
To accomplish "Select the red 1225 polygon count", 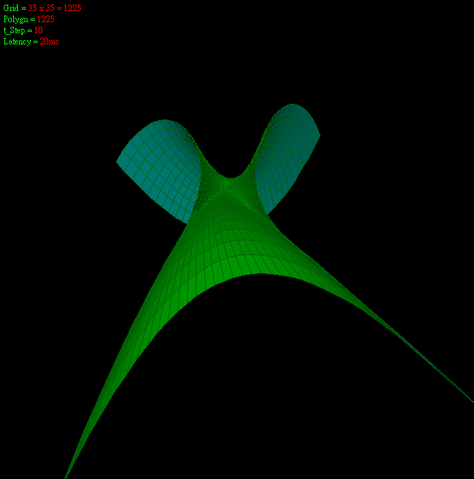I will point(46,19).
